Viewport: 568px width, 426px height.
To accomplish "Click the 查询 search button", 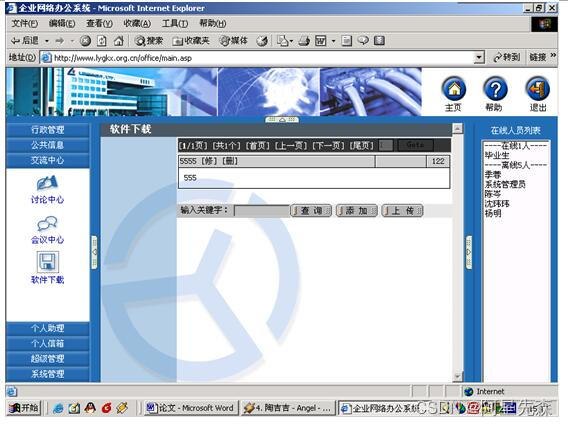I will pos(311,210).
